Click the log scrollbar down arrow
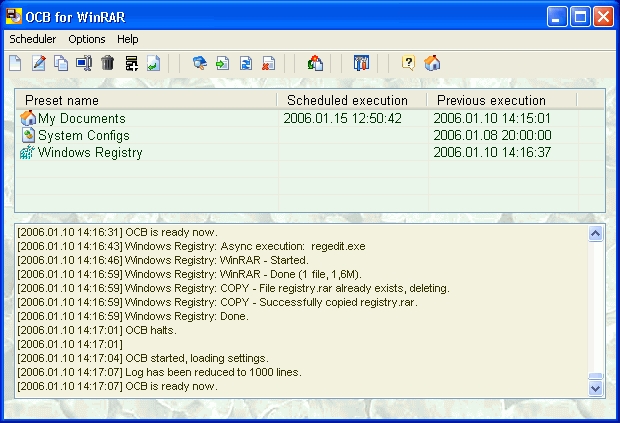 [596, 387]
